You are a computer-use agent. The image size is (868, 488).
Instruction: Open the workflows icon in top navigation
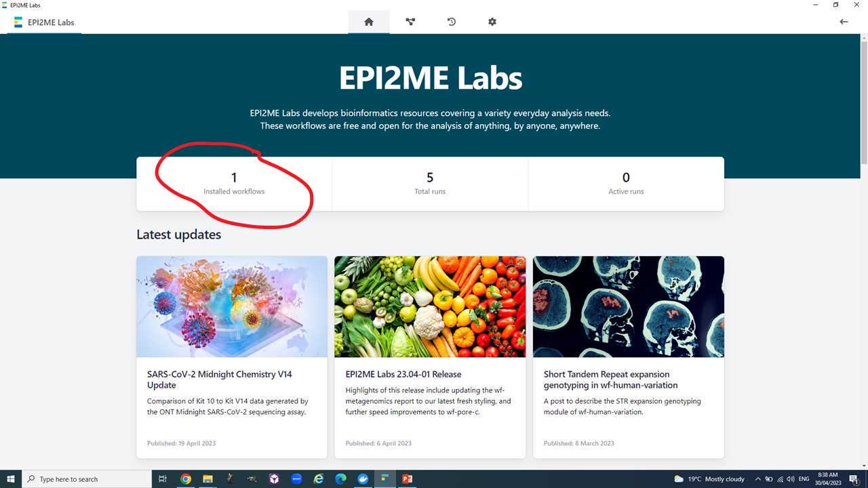(410, 22)
